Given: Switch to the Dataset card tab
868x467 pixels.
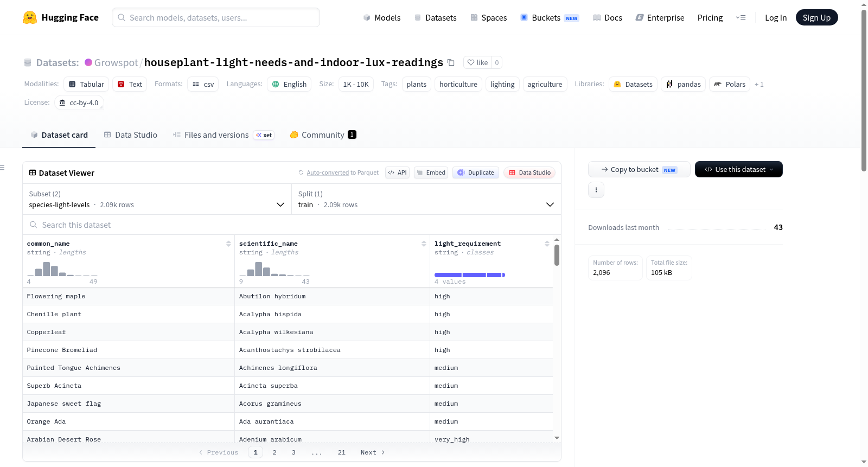Looking at the screenshot, I should 59,135.
